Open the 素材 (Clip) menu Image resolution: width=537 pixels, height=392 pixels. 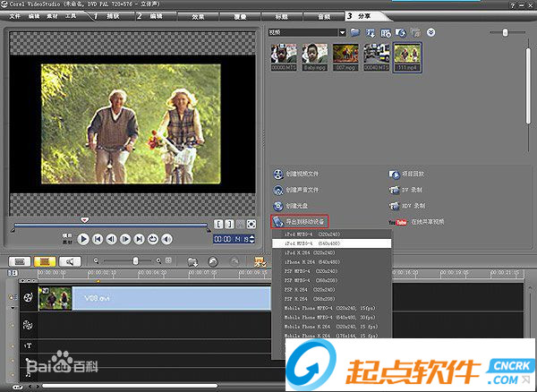(x=53, y=16)
